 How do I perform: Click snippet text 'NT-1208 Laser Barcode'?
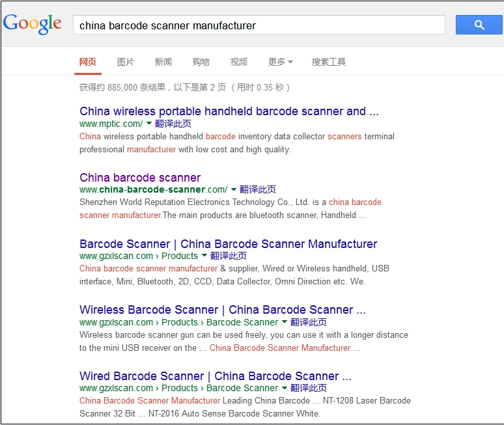367,400
